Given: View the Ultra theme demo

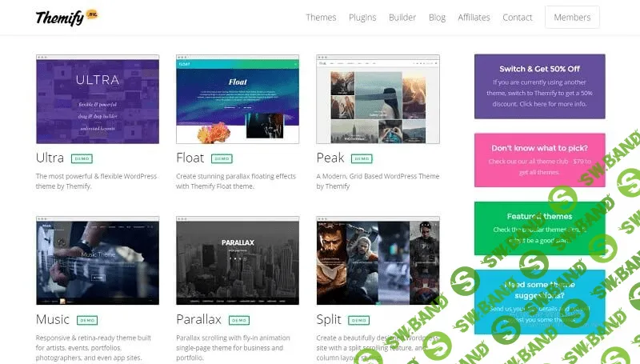Looking at the screenshot, I should coord(82,158).
